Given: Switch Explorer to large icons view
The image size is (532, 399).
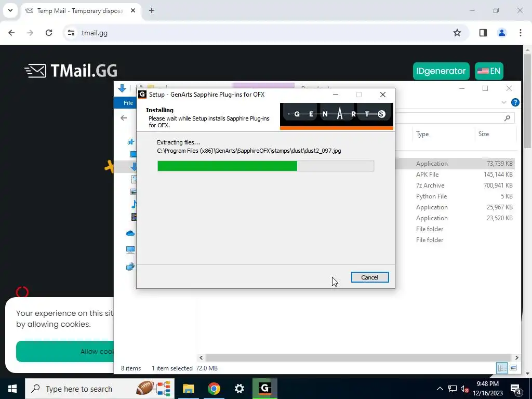Looking at the screenshot, I should [x=513, y=368].
